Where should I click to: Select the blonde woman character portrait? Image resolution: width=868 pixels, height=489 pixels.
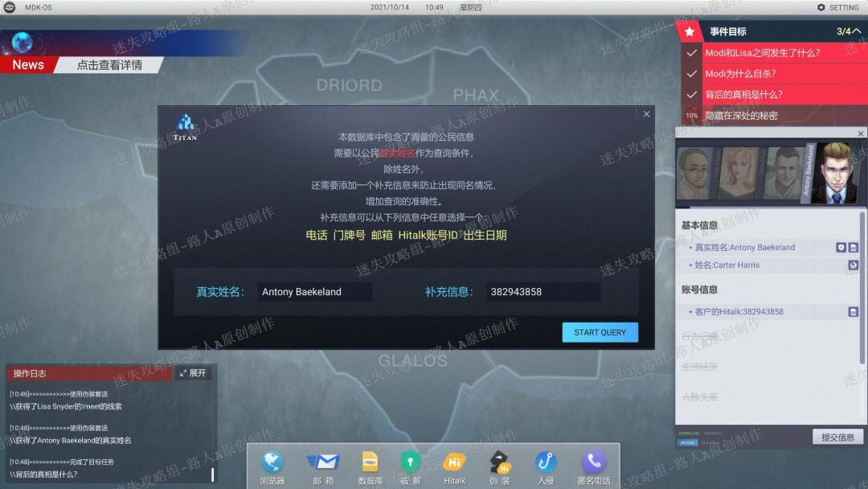[737, 174]
